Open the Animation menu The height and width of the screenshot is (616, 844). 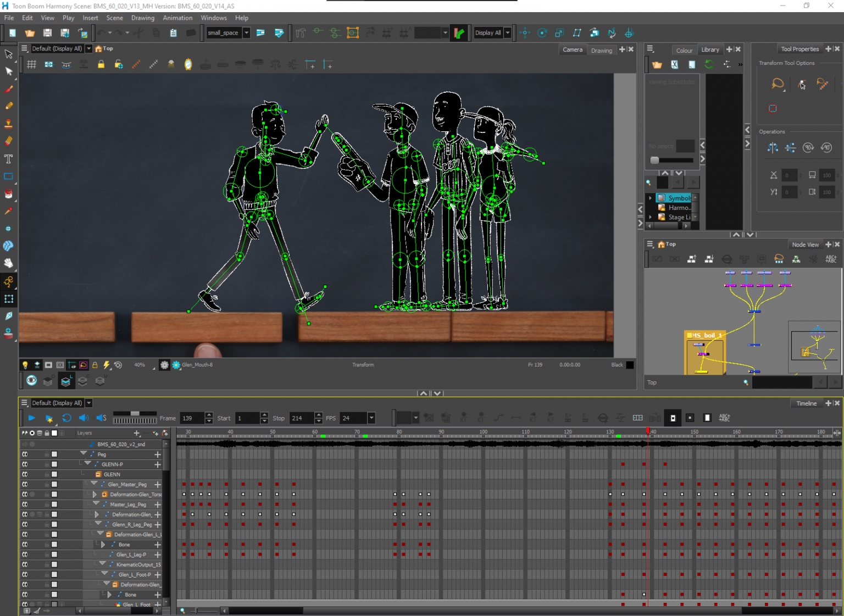coord(177,18)
